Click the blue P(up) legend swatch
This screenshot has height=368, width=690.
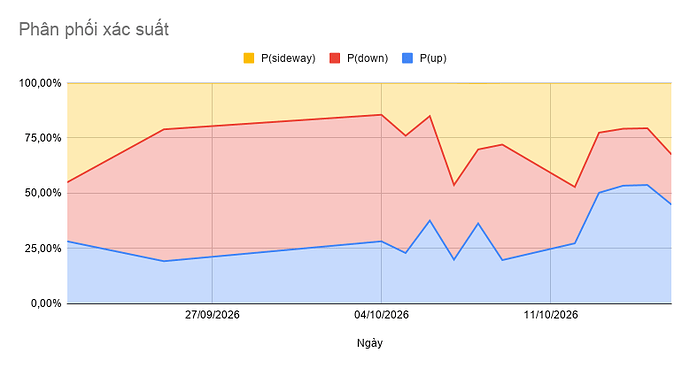click(407, 58)
